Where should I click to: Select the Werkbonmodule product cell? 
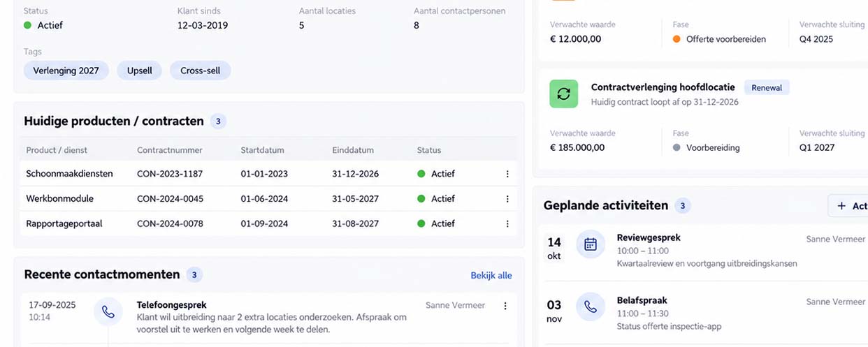point(59,199)
